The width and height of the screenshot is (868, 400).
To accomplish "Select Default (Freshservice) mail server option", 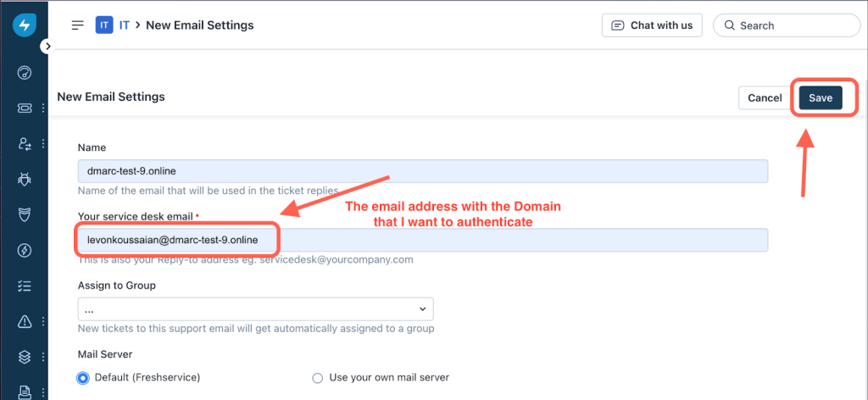I will coord(83,378).
